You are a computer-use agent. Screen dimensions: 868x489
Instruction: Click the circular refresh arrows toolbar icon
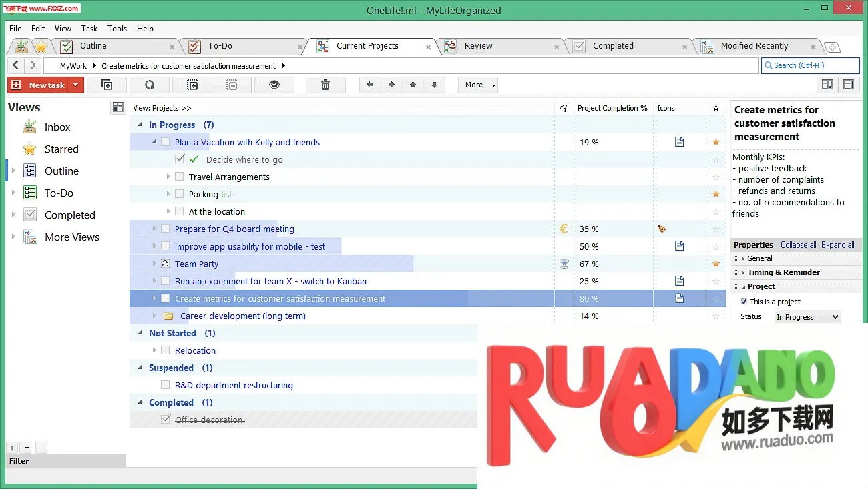pos(149,85)
